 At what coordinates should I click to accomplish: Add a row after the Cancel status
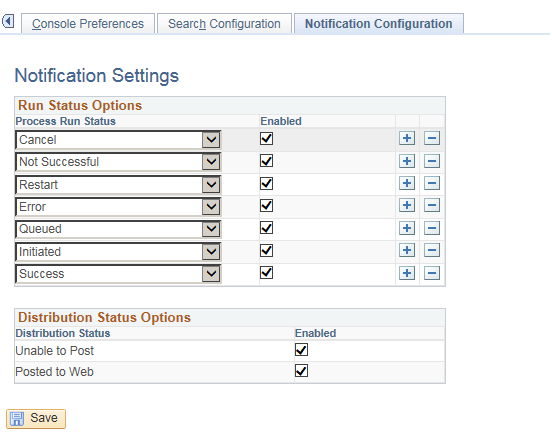point(407,138)
